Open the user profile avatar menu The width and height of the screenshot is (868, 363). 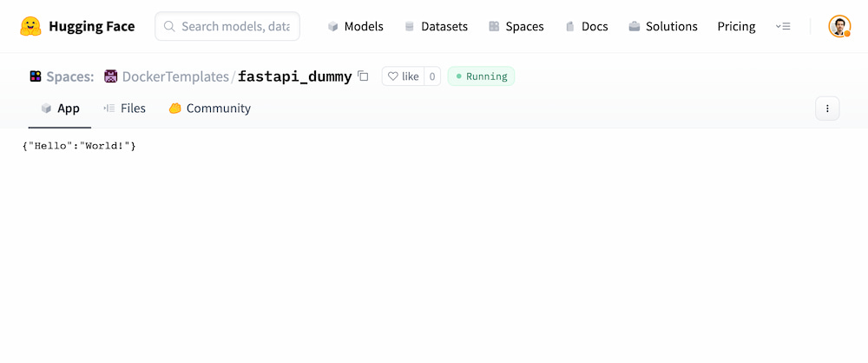coord(839,26)
